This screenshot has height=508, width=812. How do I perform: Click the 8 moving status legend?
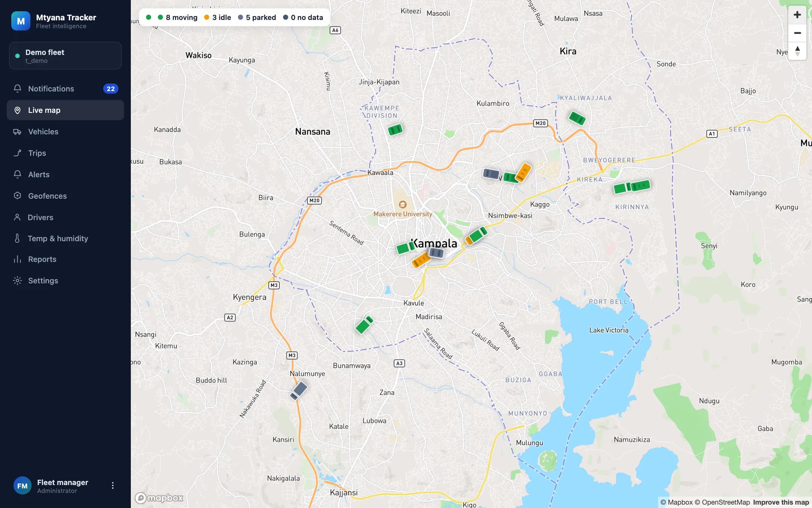[x=177, y=17]
